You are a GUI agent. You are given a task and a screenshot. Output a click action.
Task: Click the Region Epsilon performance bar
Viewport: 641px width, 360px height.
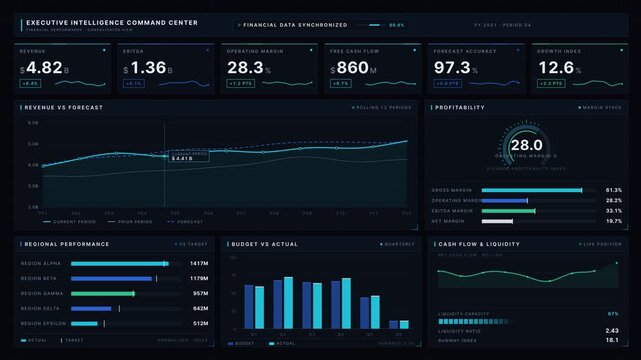(x=126, y=324)
